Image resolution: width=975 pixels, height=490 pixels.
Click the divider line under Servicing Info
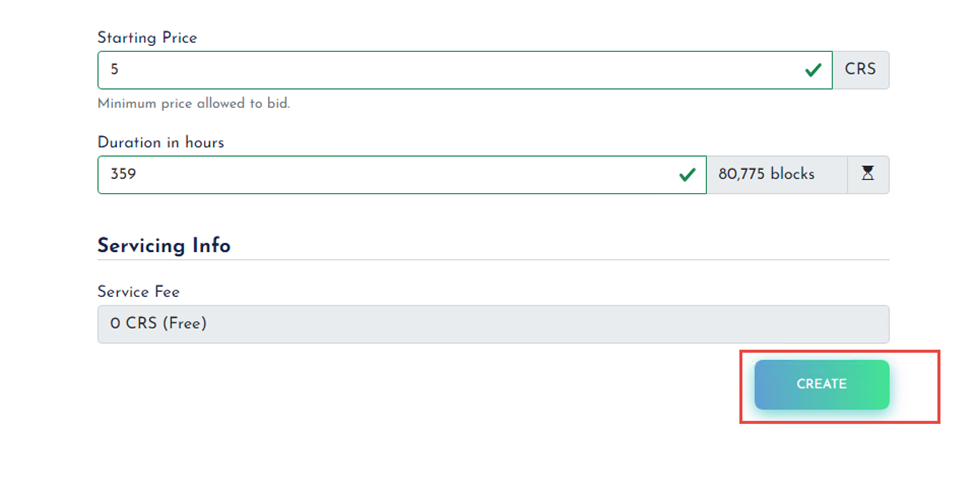pos(492,260)
